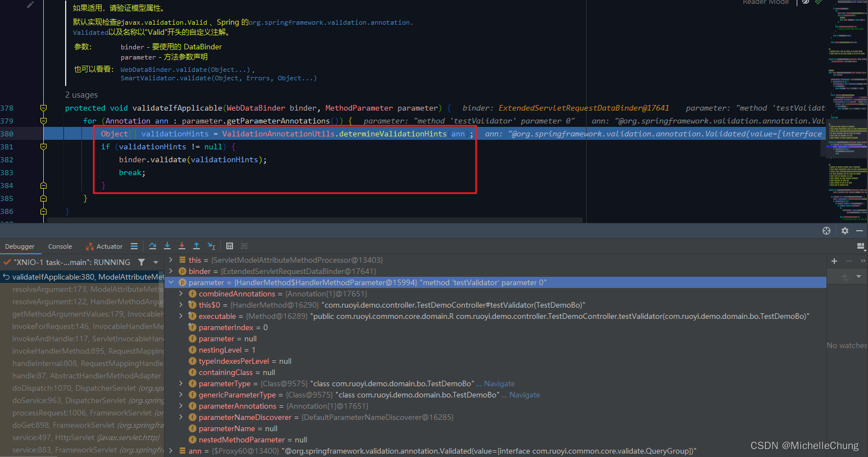Screen dimensions: 868x457
Task: Click the debug panel settings gear
Action: coord(844,231)
